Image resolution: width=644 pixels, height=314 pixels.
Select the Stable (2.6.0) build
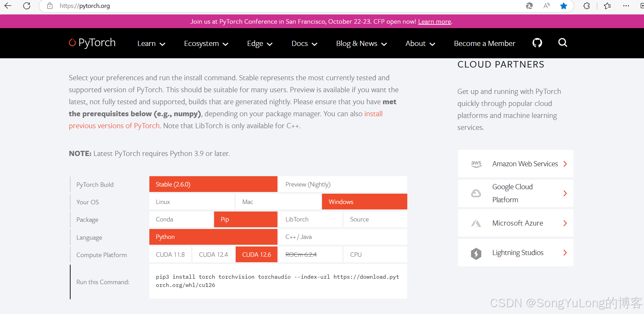point(213,184)
